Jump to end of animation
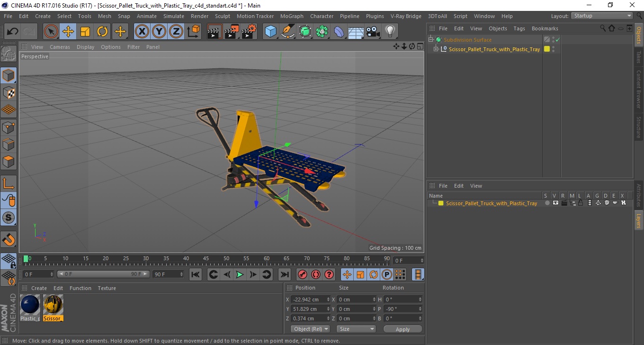This screenshot has height=345, width=644. coord(284,274)
